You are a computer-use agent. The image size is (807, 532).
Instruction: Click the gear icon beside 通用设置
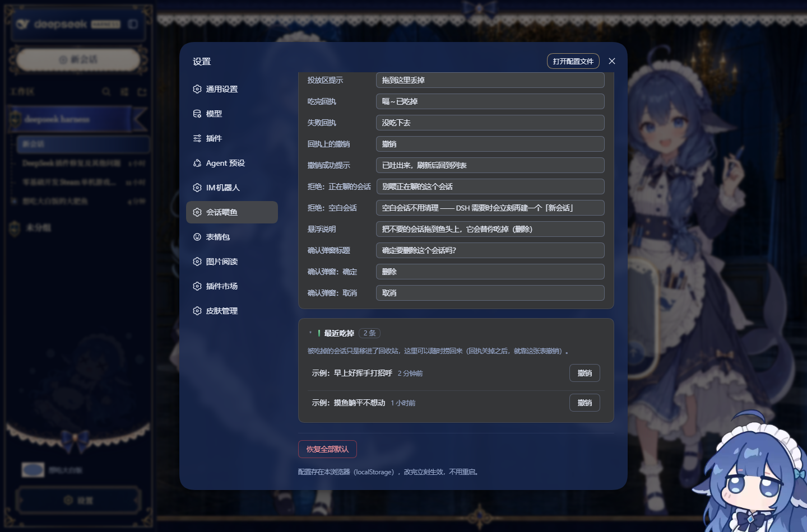tap(197, 89)
